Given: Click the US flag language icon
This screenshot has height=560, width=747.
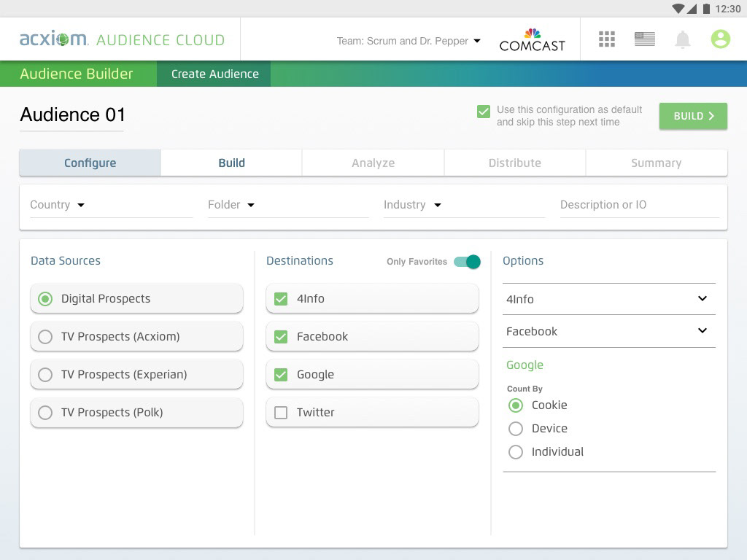Looking at the screenshot, I should point(644,39).
